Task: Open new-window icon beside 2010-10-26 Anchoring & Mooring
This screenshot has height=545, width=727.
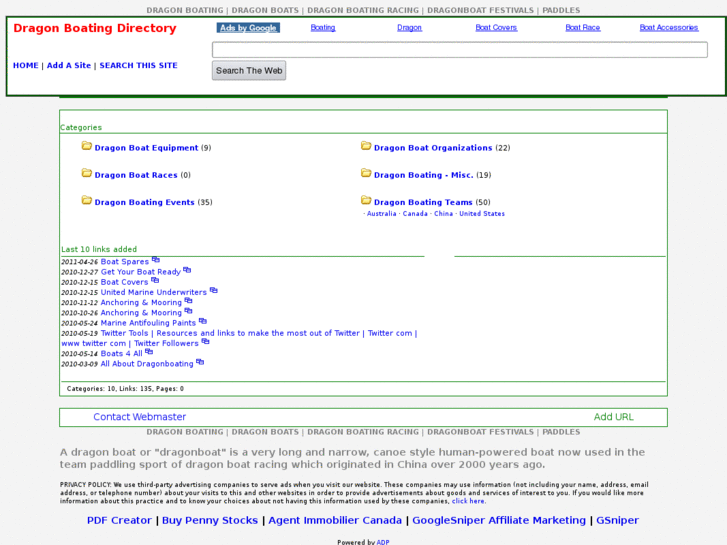Action: (188, 311)
